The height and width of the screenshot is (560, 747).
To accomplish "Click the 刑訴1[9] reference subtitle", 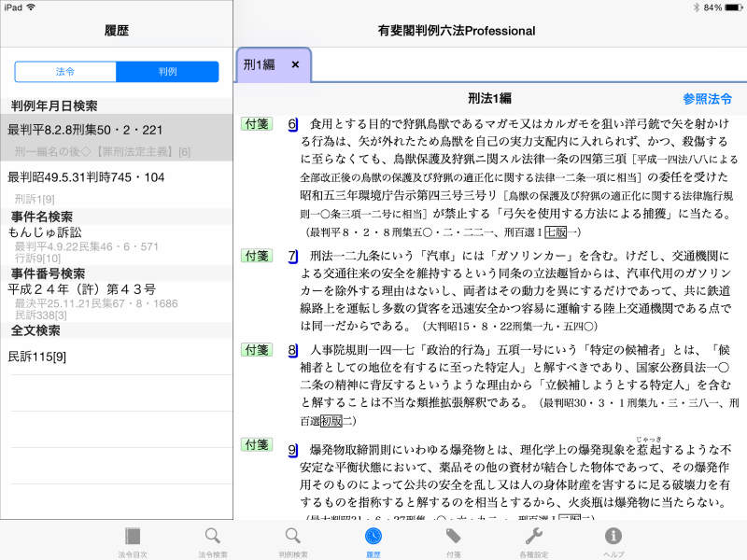I will click(x=35, y=199).
